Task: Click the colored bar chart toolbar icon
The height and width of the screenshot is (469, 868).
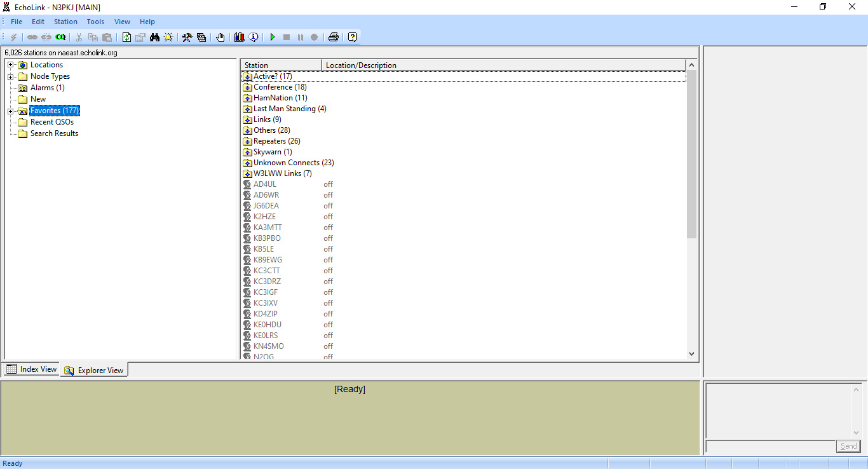Action: click(x=240, y=37)
